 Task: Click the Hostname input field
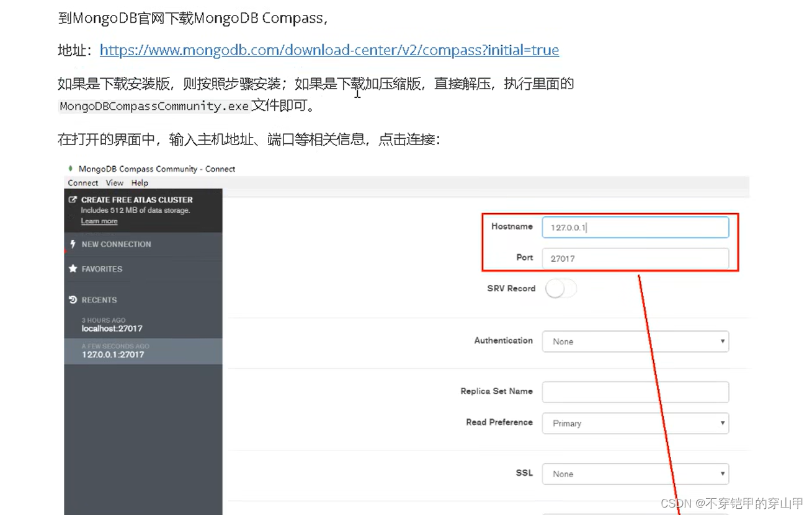pos(635,227)
